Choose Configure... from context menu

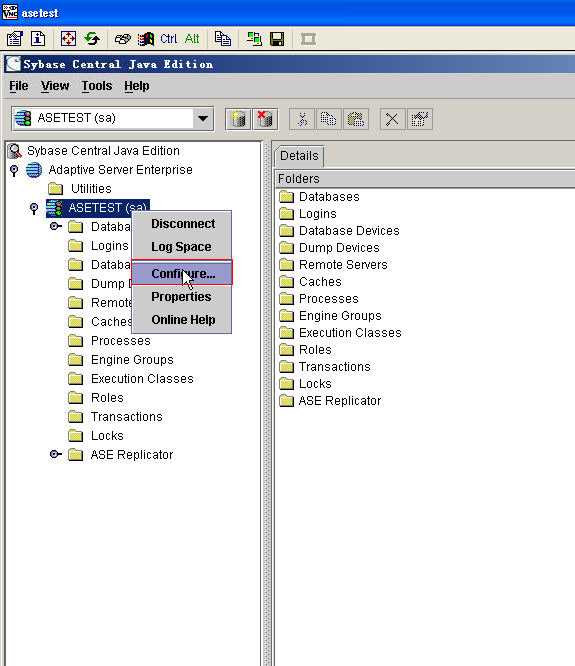(x=182, y=273)
